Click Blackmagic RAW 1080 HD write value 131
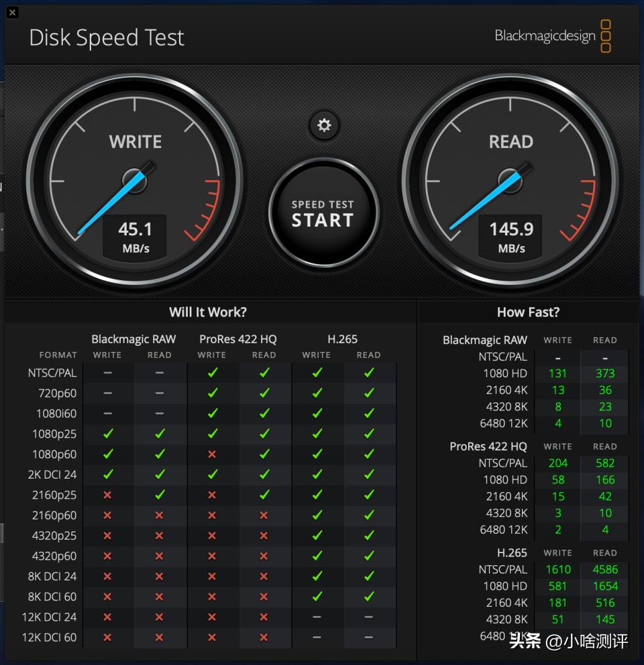This screenshot has height=665, width=644. point(558,373)
